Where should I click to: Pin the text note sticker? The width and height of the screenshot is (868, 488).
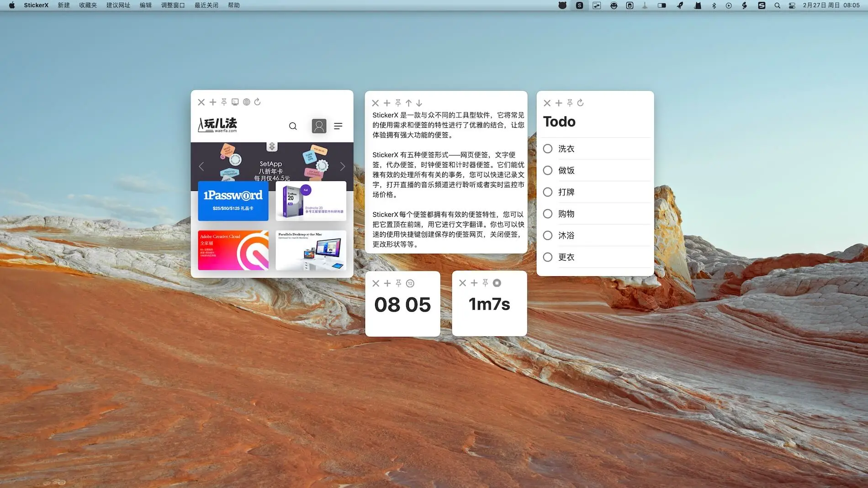coord(398,103)
